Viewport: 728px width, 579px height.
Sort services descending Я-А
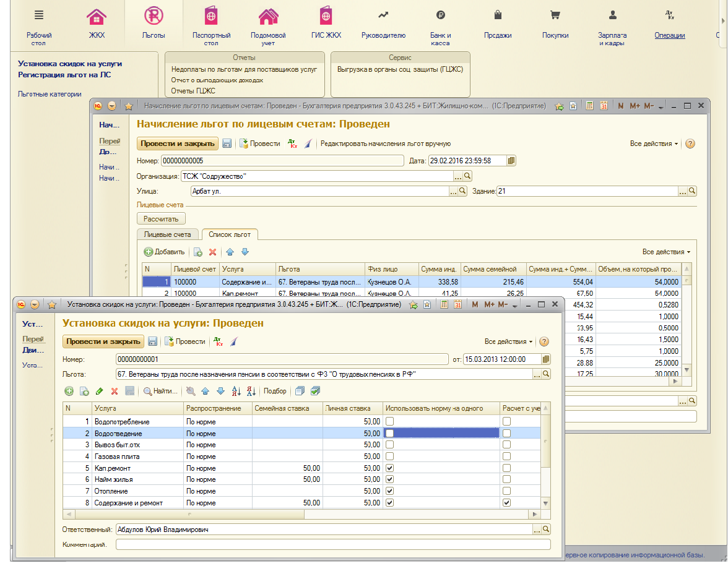[251, 391]
